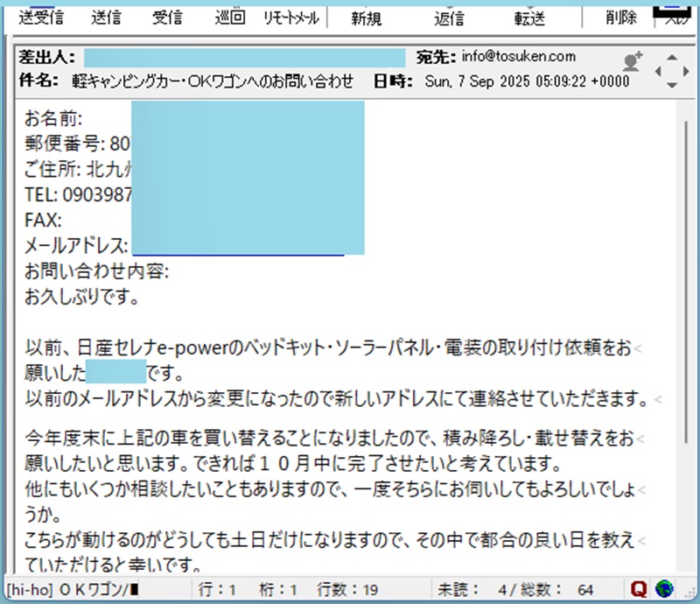This screenshot has height=604, width=700.
Task: Click the right arrow of navigation pad
Action: click(686, 71)
